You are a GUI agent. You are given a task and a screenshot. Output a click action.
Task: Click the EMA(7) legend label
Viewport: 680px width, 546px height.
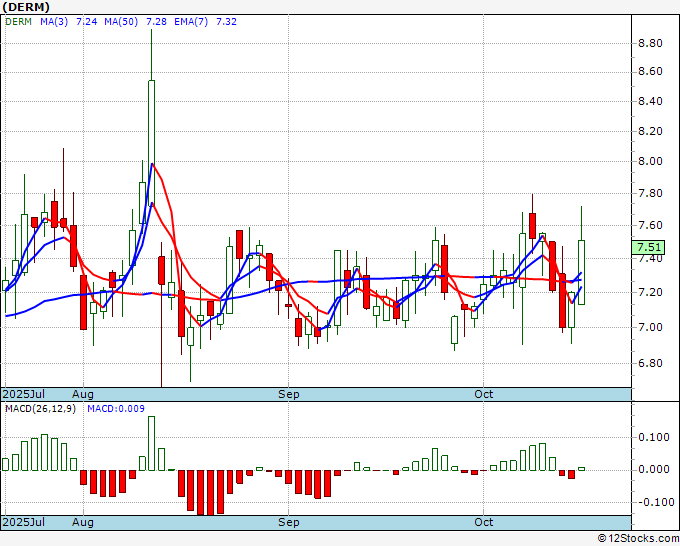(x=191, y=22)
